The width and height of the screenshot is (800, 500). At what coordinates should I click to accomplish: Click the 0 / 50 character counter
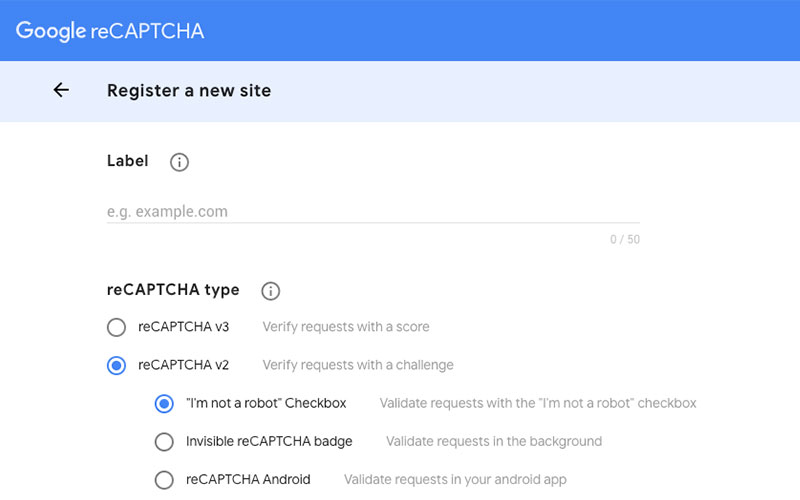[625, 240]
